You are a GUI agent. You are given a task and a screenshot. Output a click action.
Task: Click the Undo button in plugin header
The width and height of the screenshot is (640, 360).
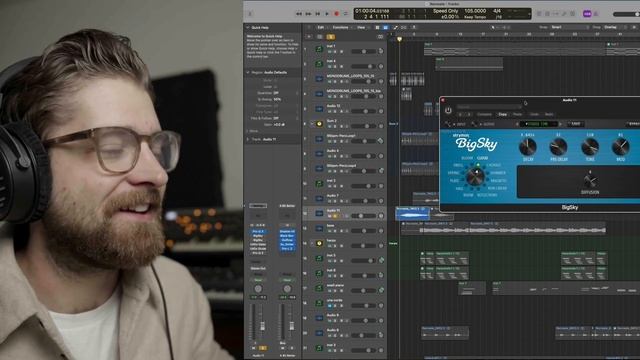[534, 114]
